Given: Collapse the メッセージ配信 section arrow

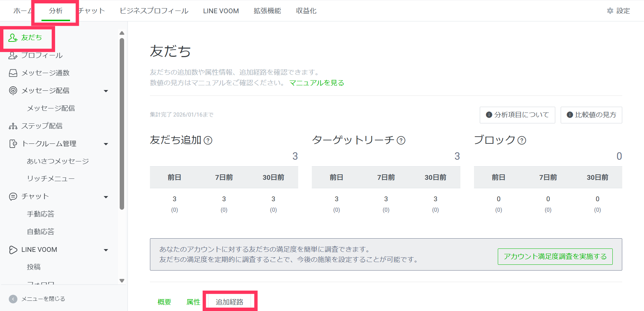Looking at the screenshot, I should pyautogui.click(x=106, y=91).
